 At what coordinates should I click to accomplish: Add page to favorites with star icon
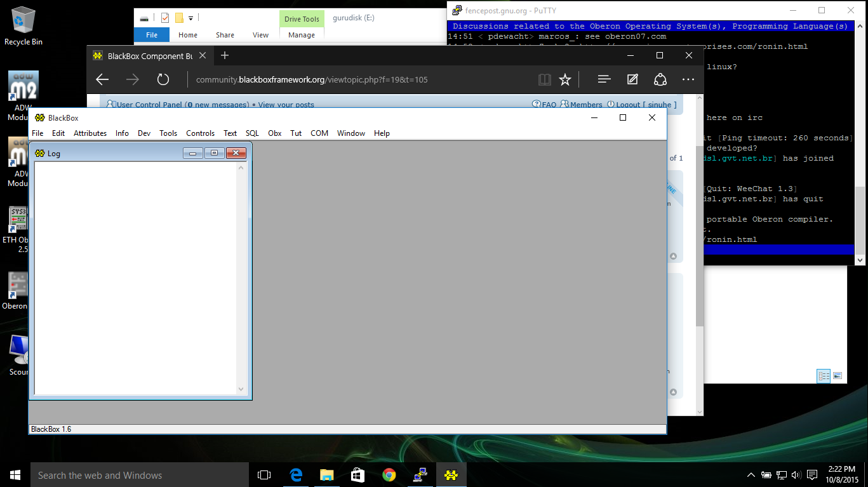(564, 79)
